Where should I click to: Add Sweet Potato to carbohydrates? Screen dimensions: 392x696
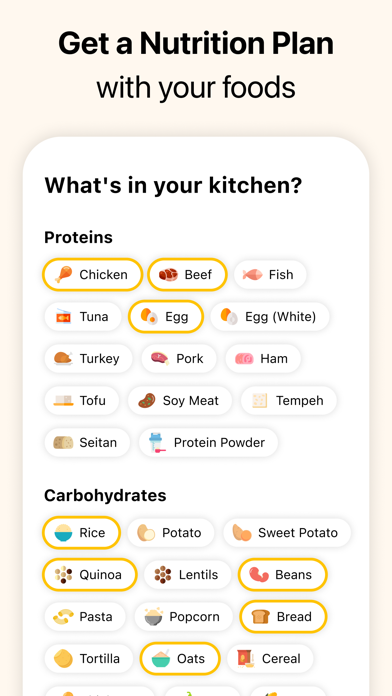click(x=287, y=533)
